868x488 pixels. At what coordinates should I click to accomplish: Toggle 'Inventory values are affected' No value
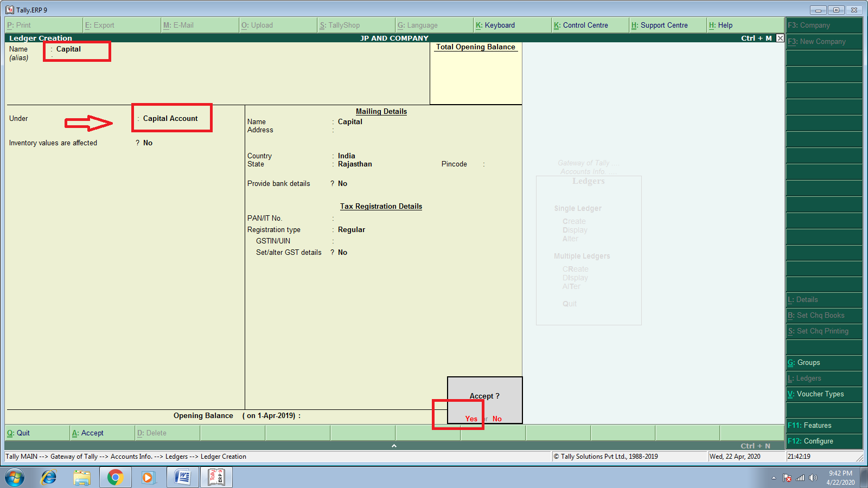(x=148, y=143)
